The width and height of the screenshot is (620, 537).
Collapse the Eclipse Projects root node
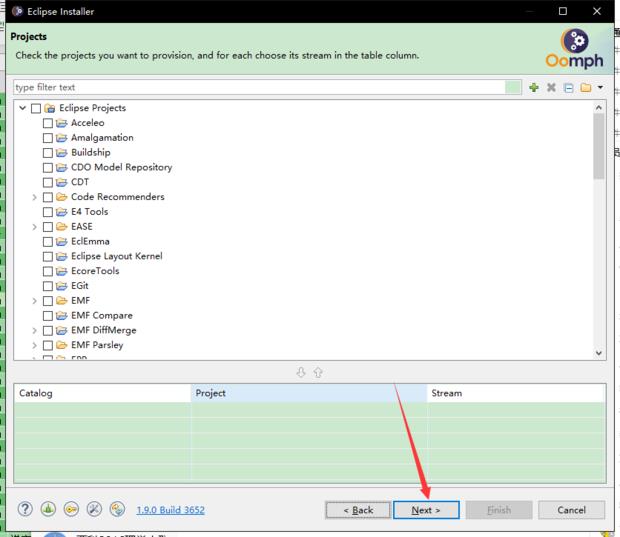click(x=22, y=108)
